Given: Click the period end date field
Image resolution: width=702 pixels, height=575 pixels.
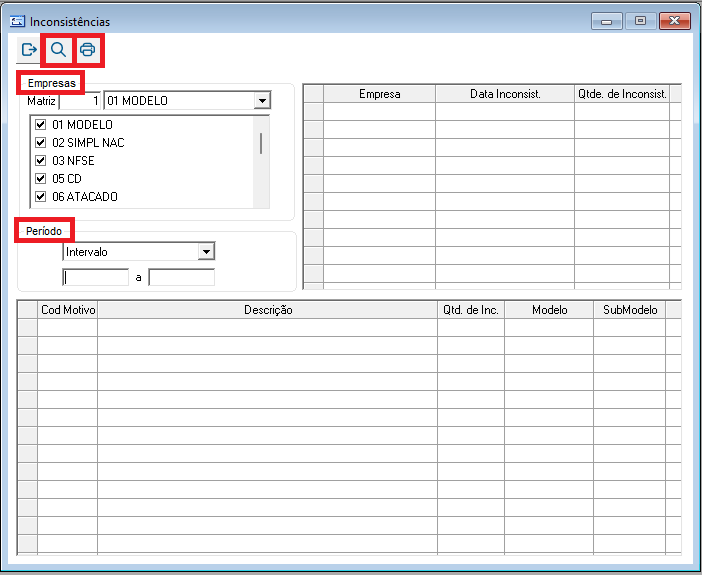Looking at the screenshot, I should 182,278.
